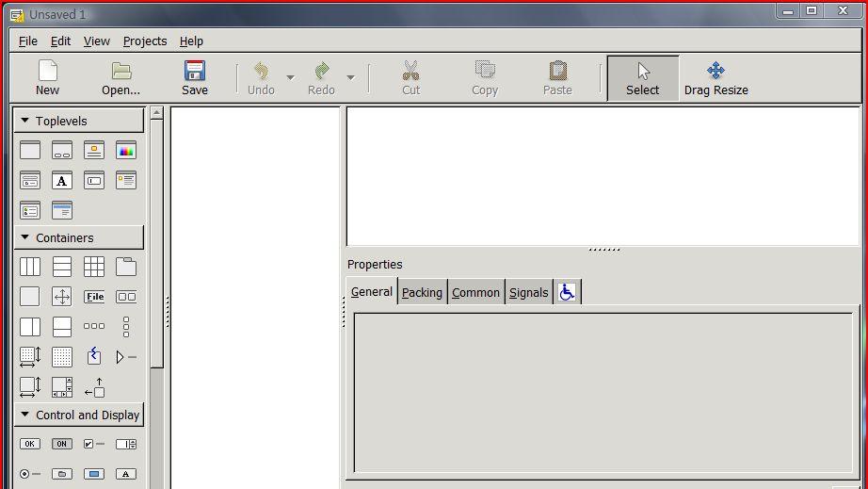868x489 pixels.
Task: Click the Paste clipboard button
Action: [x=557, y=78]
